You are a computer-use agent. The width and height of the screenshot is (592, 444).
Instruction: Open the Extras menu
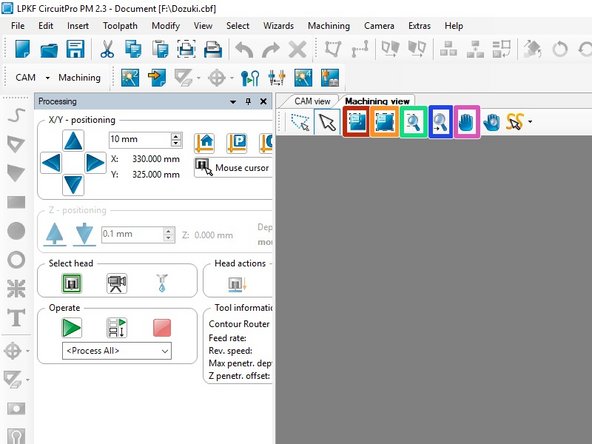(419, 26)
